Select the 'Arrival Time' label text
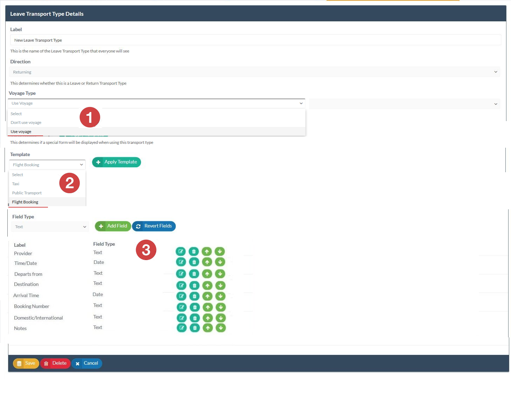Viewport: 511px width, 420px height. [x=26, y=295]
